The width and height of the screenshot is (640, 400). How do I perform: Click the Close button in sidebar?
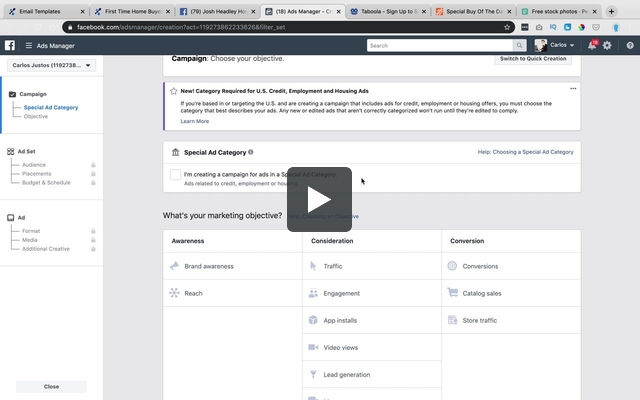51,386
